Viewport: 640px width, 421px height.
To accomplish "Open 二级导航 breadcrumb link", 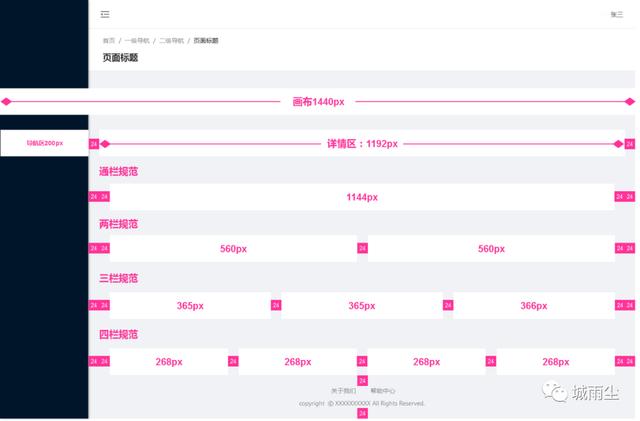I will click(171, 41).
